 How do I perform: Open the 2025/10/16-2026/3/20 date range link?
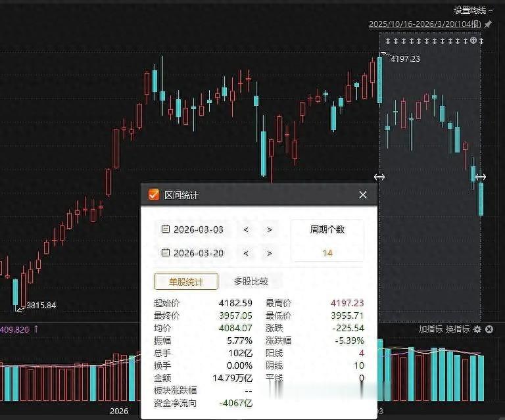click(425, 24)
